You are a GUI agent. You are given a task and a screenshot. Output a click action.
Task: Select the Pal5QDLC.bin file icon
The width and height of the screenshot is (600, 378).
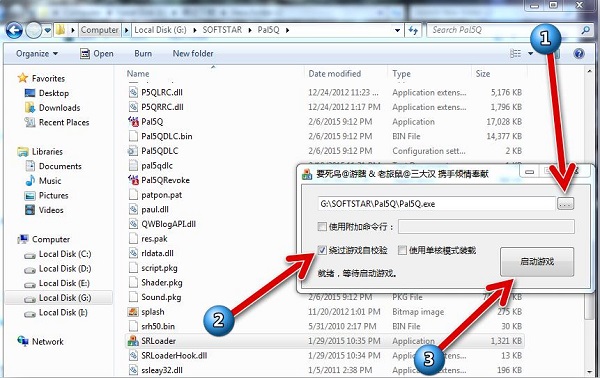[133, 136]
